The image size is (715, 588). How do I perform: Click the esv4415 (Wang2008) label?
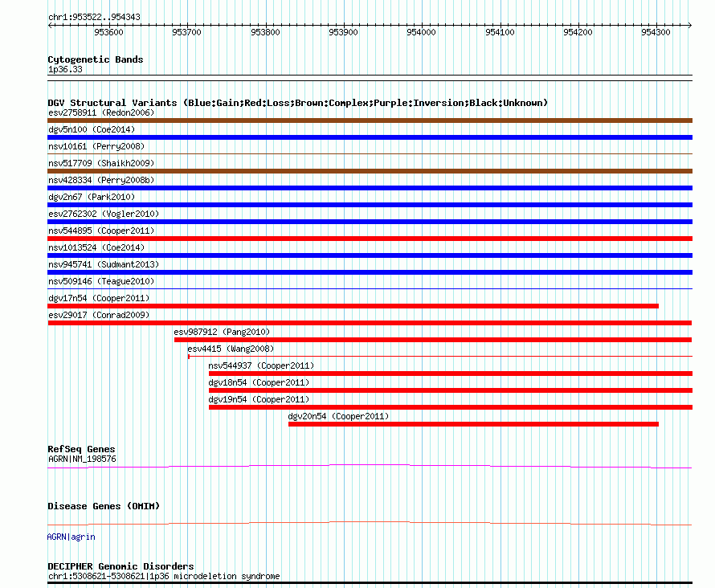pyautogui.click(x=231, y=349)
